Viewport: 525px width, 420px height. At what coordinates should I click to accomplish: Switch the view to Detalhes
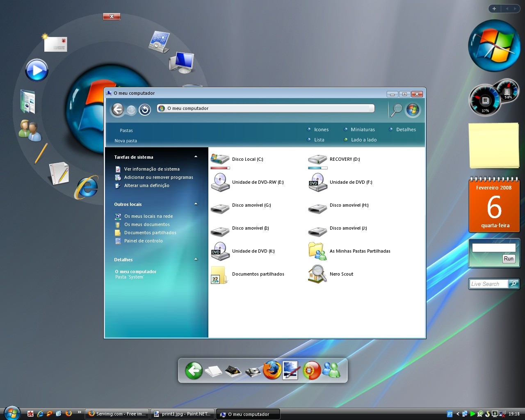point(406,129)
